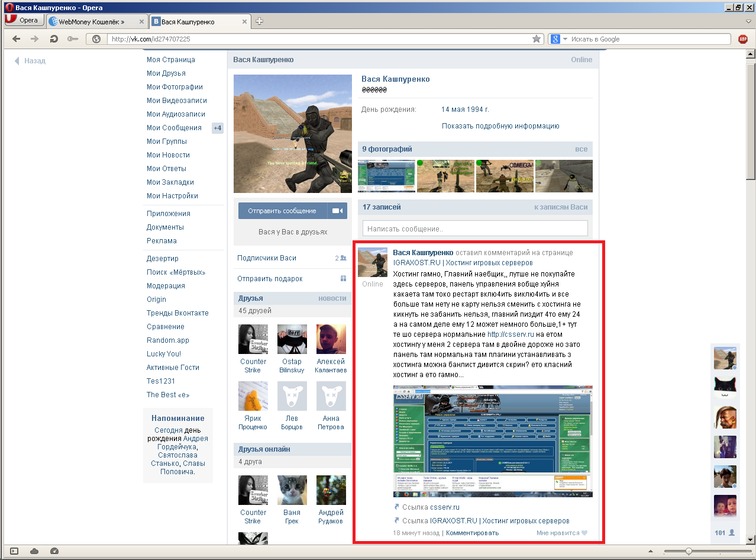Close the WebMoney Кошелёк tab

tap(141, 21)
